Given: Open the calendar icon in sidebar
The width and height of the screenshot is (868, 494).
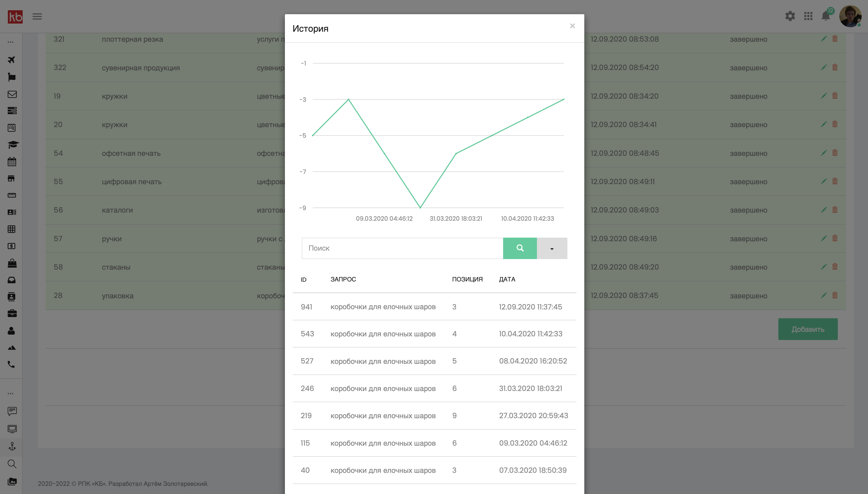Looking at the screenshot, I should coord(12,162).
